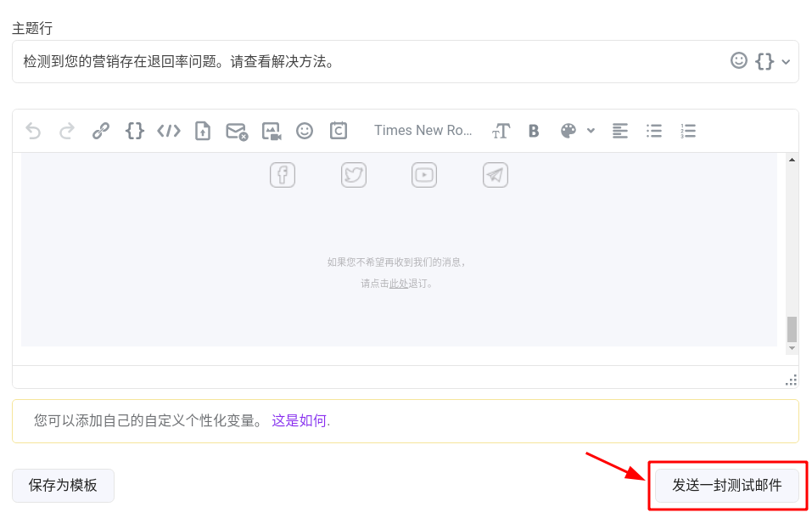Click the 保存为模板 button
Screen dimensions: 812x518
63,486
